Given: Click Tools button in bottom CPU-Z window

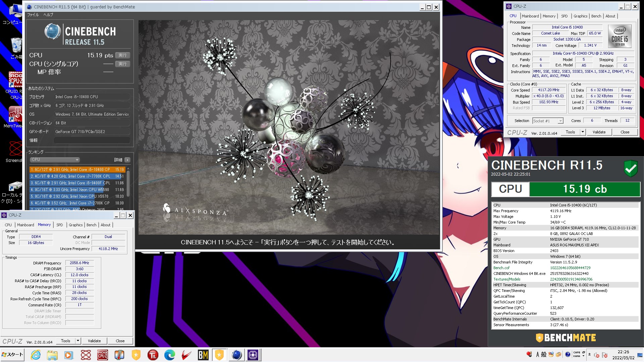Looking at the screenshot, I should click(x=66, y=341).
